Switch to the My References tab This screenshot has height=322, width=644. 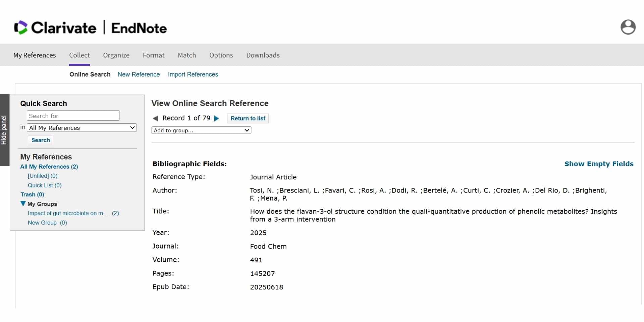click(x=34, y=55)
